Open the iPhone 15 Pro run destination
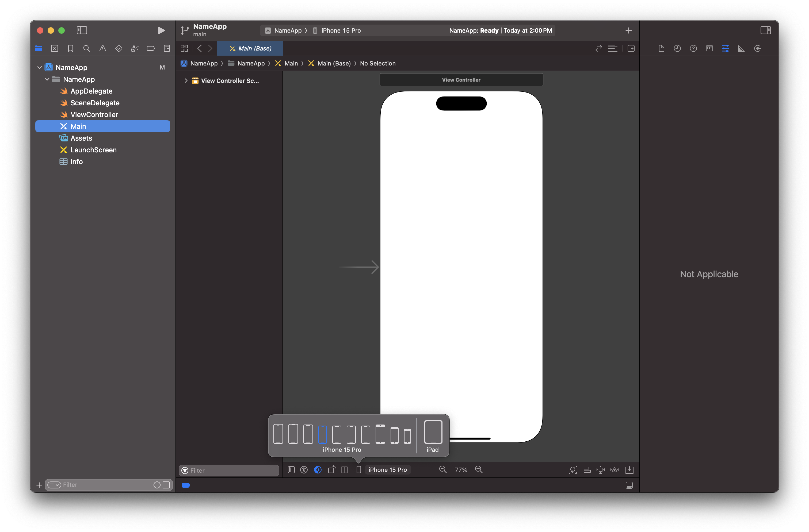Image resolution: width=809 pixels, height=532 pixels. pos(341,30)
